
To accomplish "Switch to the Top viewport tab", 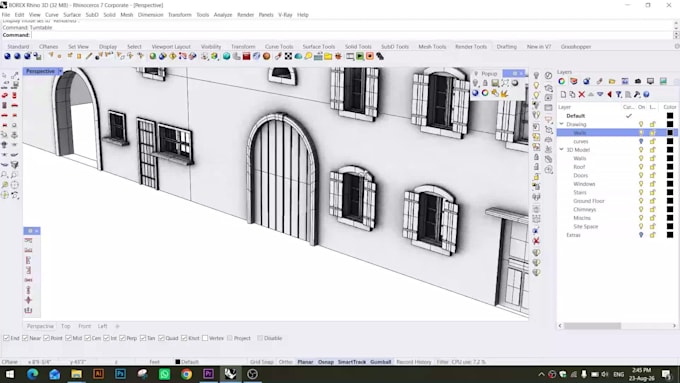I will pos(65,326).
